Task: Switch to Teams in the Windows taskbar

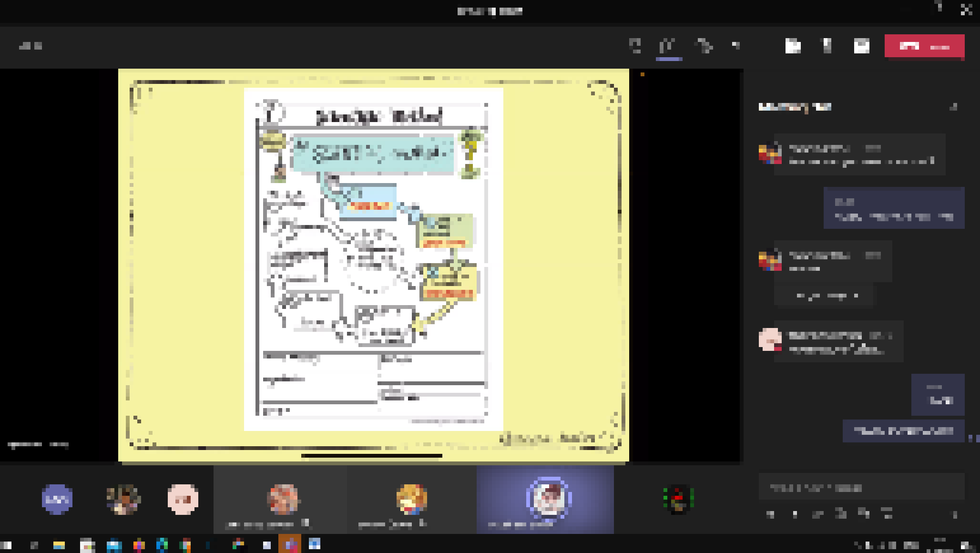Action: click(x=290, y=544)
